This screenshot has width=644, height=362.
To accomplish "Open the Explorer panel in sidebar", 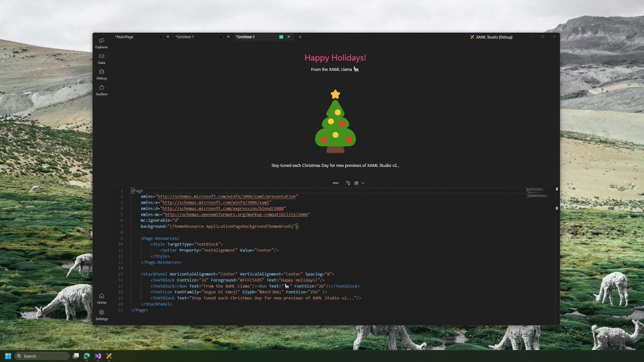I will click(x=101, y=43).
